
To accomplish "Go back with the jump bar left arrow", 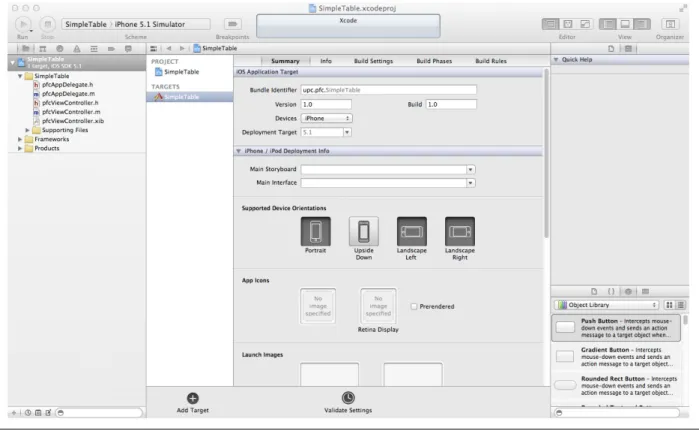I will (169, 49).
